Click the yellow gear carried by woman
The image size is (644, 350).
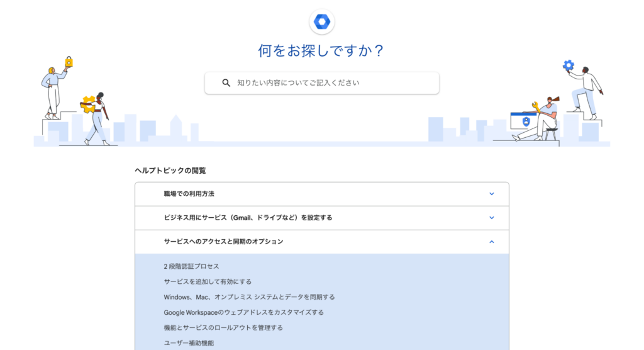coord(88,104)
